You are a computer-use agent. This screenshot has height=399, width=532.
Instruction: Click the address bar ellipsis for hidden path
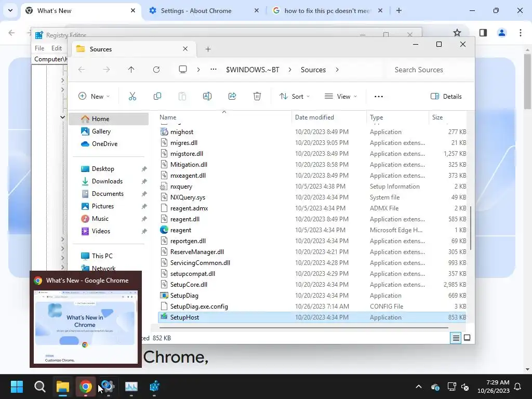214,69
